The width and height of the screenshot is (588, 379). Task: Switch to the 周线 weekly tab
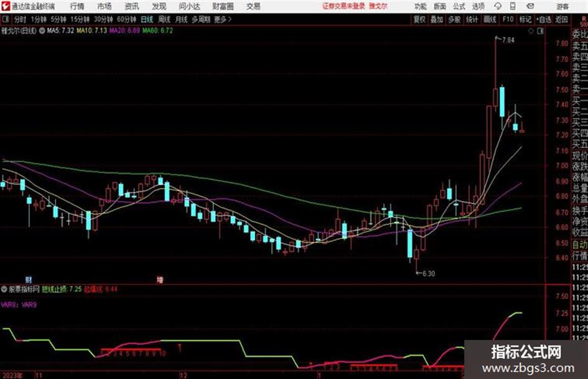click(x=164, y=19)
